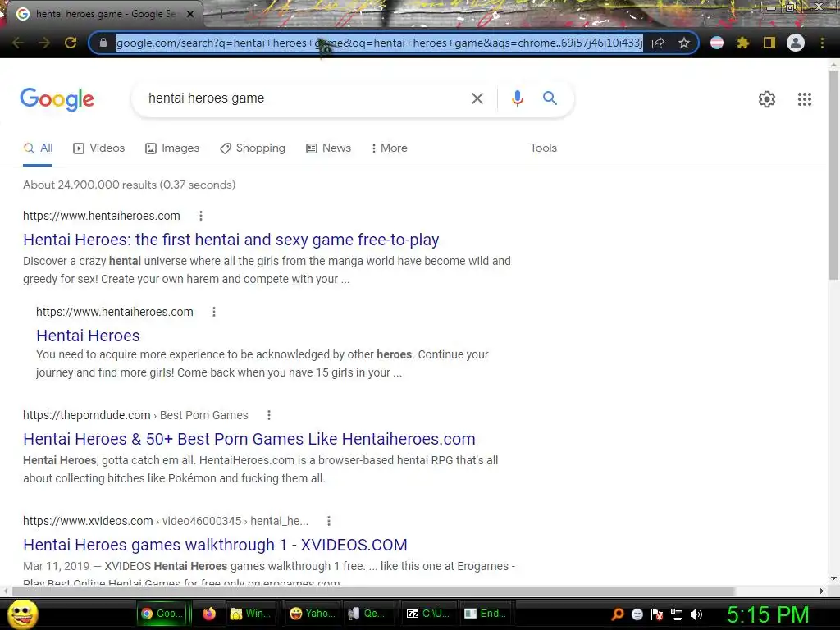Image resolution: width=840 pixels, height=630 pixels.
Task: Open site information via the lock icon
Action: pyautogui.click(x=103, y=43)
